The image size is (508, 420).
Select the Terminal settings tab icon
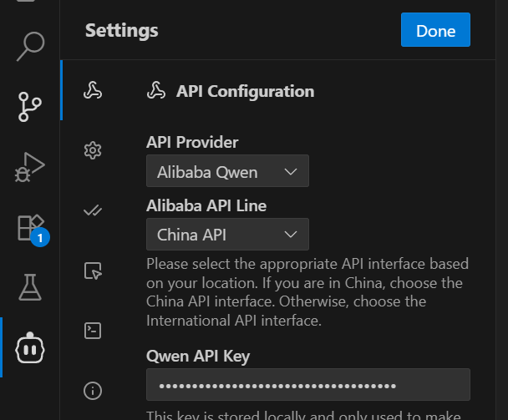coord(93,331)
